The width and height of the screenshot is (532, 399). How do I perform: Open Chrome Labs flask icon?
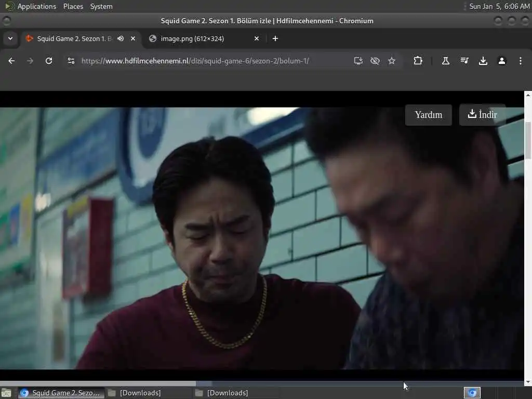(x=445, y=61)
